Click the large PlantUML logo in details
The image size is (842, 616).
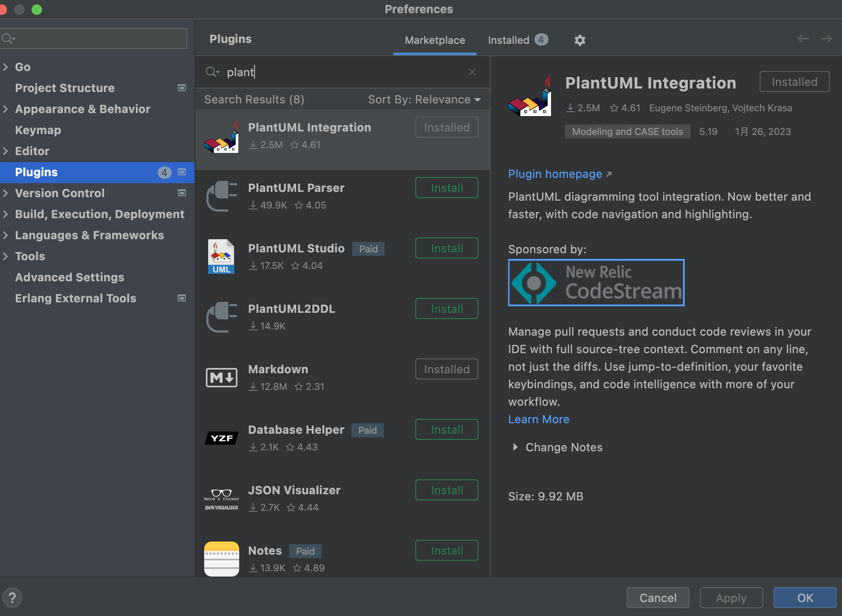530,95
